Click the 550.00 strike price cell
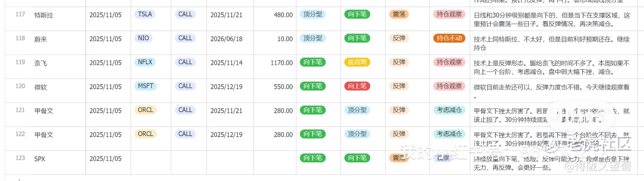Viewport: 644px width, 181px height. 283,87
